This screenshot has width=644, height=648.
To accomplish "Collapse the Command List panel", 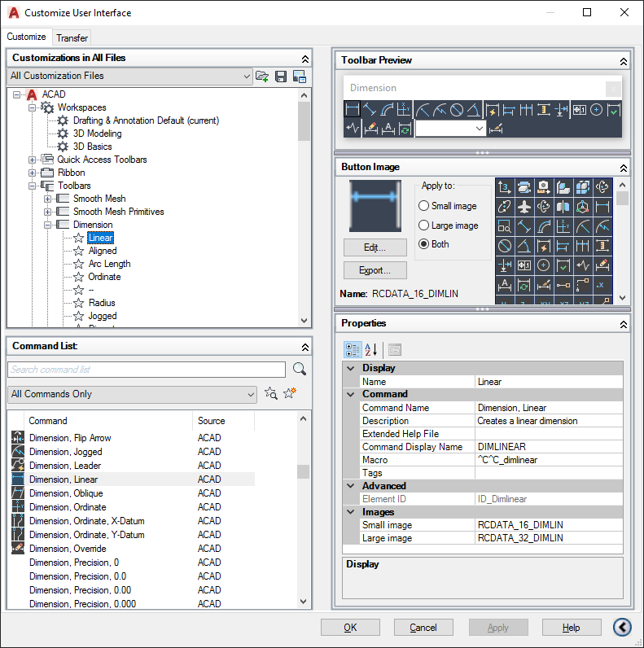I will pos(305,347).
